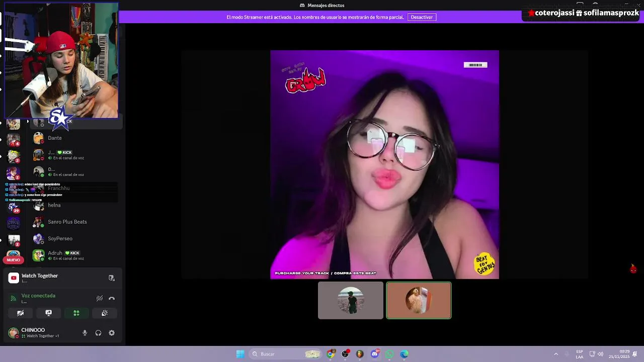
Task: Click ESP LAA language indicator
Action: (580, 354)
